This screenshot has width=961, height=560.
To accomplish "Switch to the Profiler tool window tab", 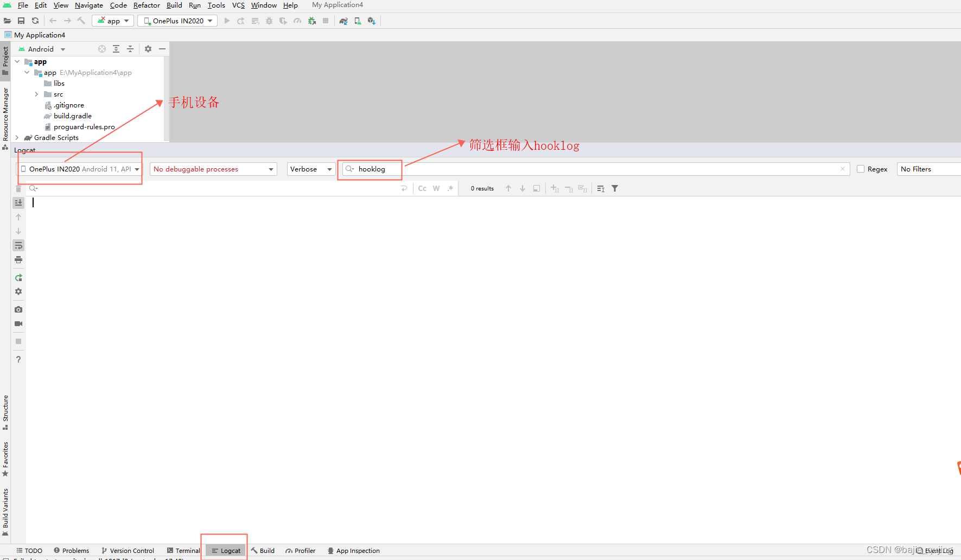I will coord(301,551).
